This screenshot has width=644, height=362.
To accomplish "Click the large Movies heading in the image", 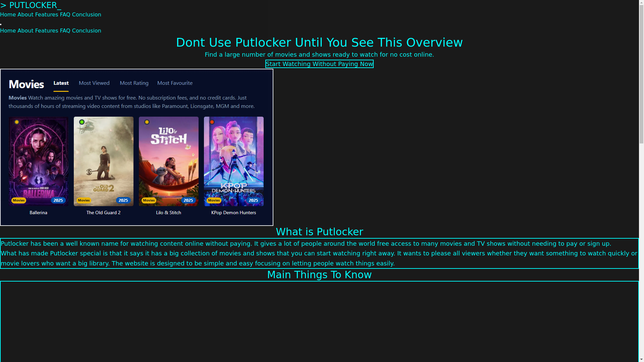I will tap(26, 84).
